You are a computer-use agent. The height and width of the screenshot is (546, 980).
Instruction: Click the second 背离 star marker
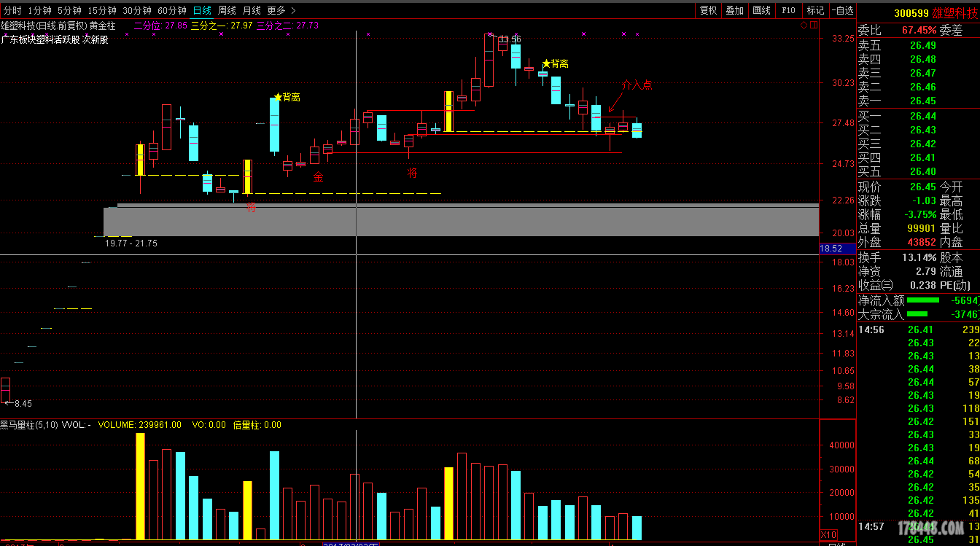tap(546, 63)
